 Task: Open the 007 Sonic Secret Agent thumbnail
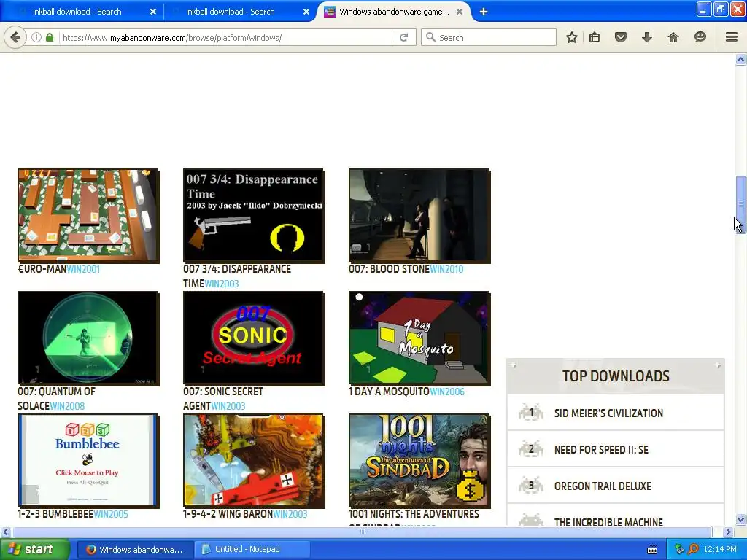254,338
